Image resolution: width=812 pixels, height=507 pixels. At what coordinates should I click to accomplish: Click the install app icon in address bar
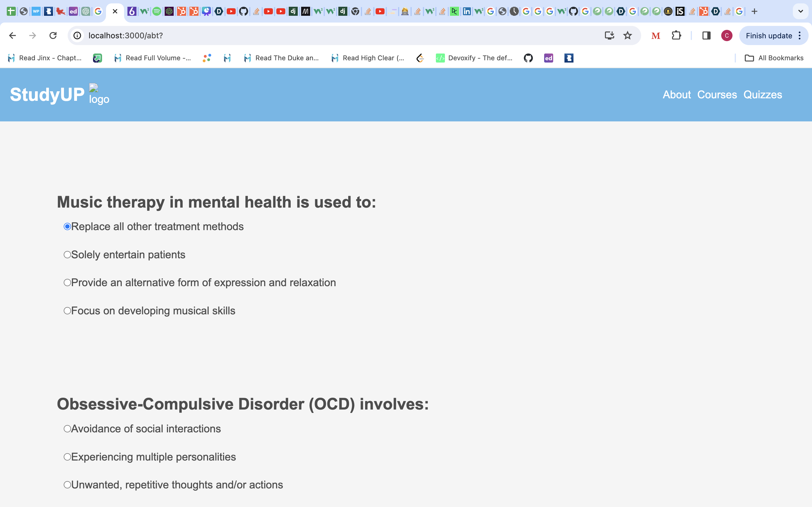pyautogui.click(x=609, y=35)
